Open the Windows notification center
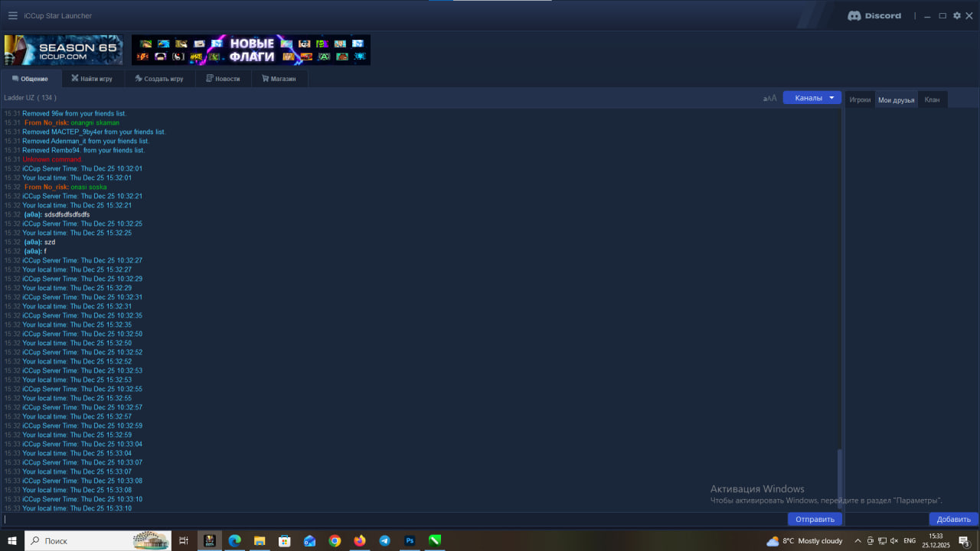The width and height of the screenshot is (980, 551). pyautogui.click(x=965, y=541)
